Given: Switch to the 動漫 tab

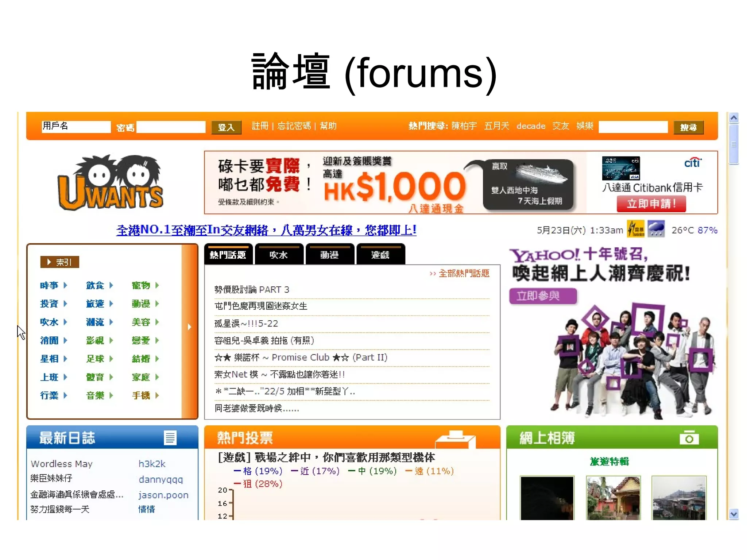Looking at the screenshot, I should click(x=330, y=254).
